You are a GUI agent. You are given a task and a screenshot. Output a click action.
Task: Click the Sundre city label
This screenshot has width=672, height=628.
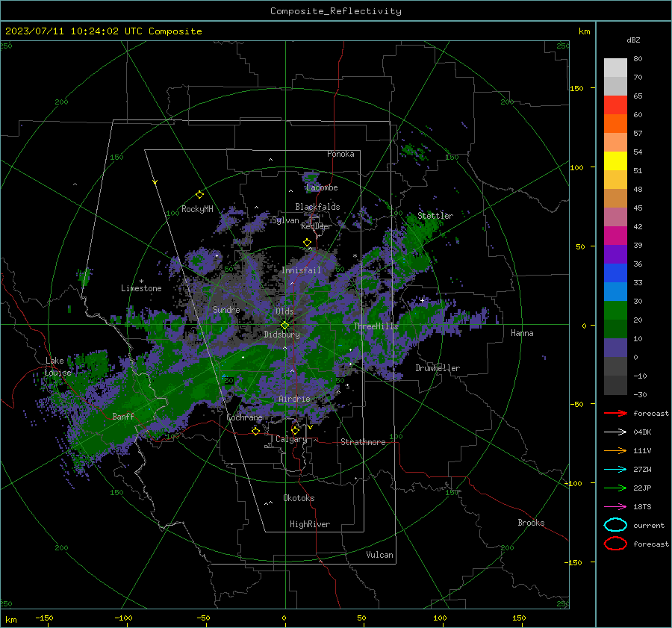[226, 309]
